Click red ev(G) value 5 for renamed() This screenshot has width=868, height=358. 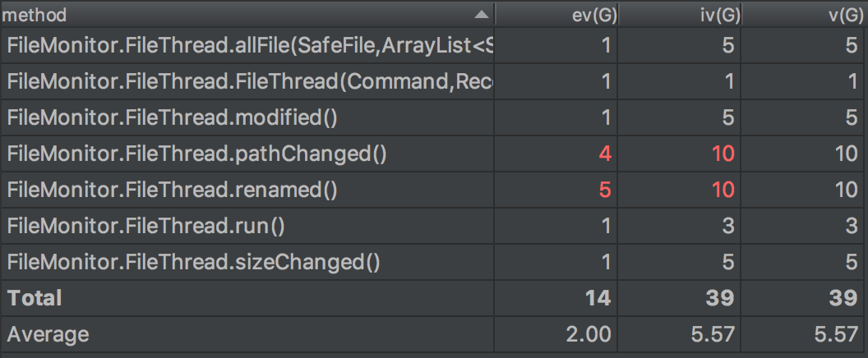click(x=605, y=190)
